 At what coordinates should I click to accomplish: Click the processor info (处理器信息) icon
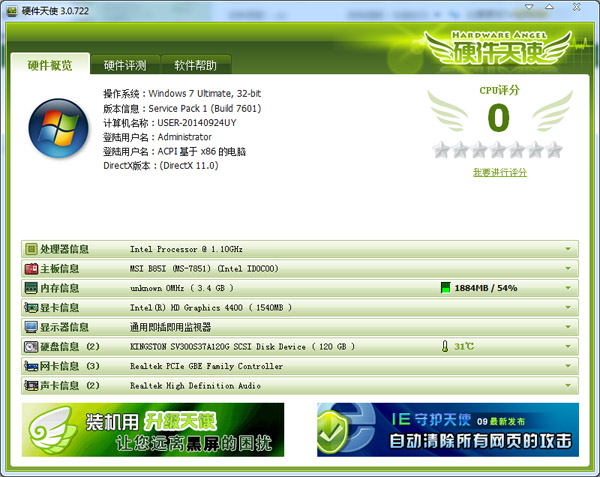(x=31, y=249)
